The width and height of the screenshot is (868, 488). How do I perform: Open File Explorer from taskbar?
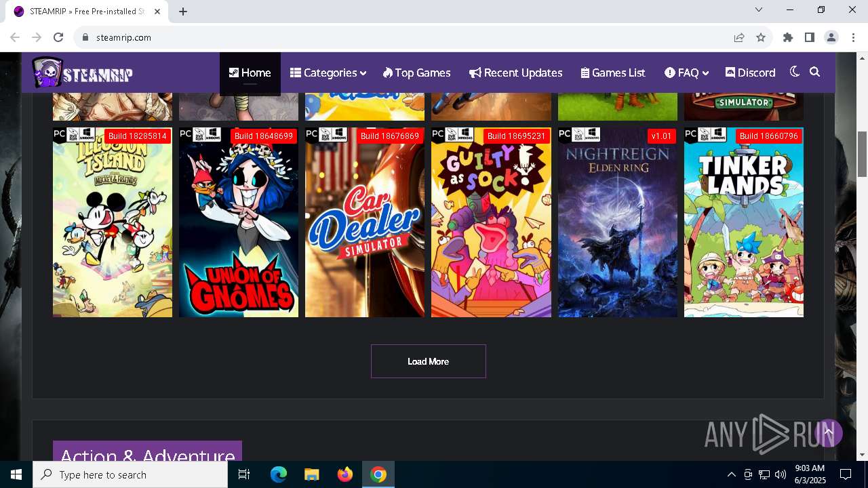click(311, 474)
